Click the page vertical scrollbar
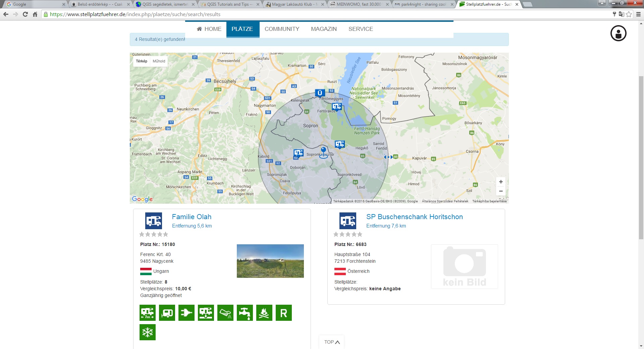Image resolution: width=644 pixels, height=349 pixels. tap(641, 158)
